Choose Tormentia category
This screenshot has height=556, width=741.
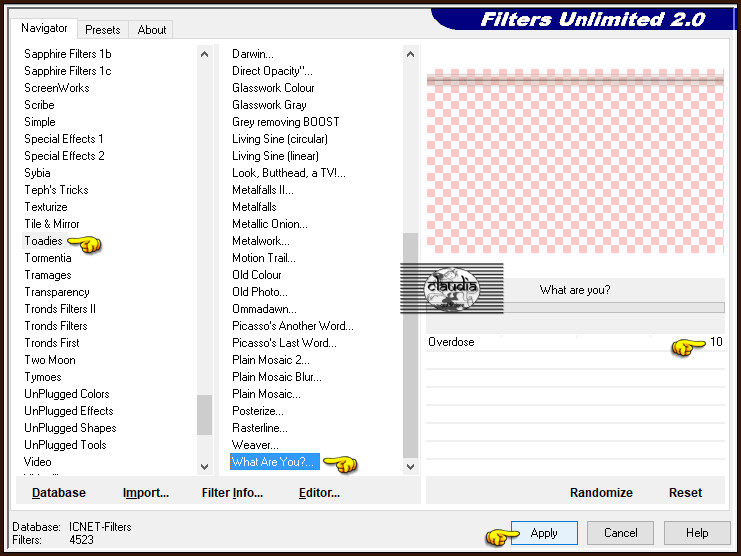tap(48, 258)
